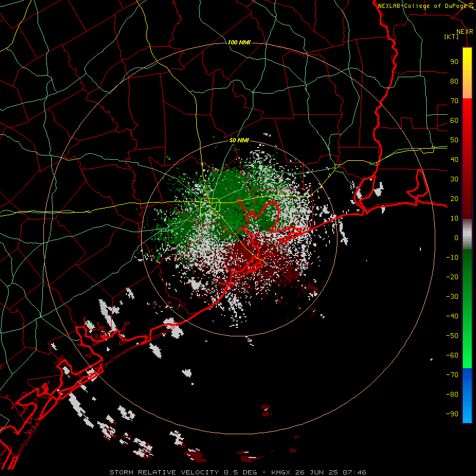
Task: Click the -70 value on velocity scale
Action: point(452,374)
